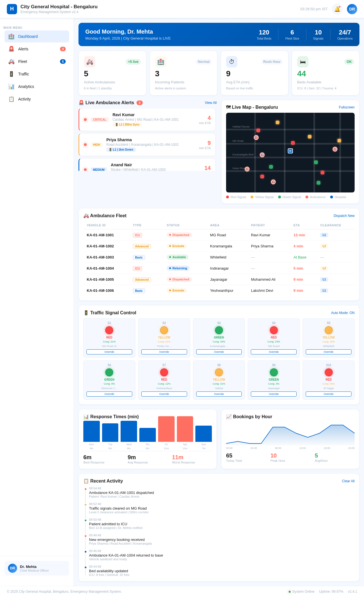Viewport: 364px width, 597px height.
Task: Override signal S10 JP Nagar
Action: (x=329, y=394)
